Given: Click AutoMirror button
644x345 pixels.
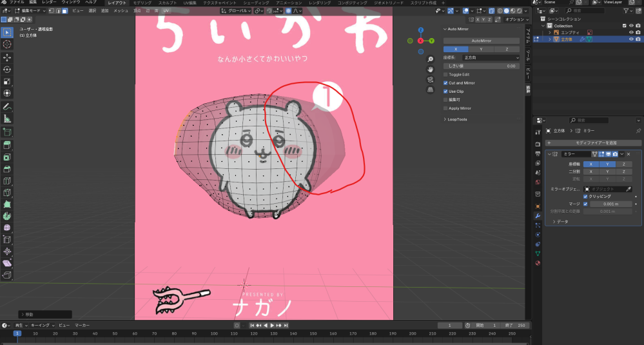Looking at the screenshot, I should coord(482,41).
